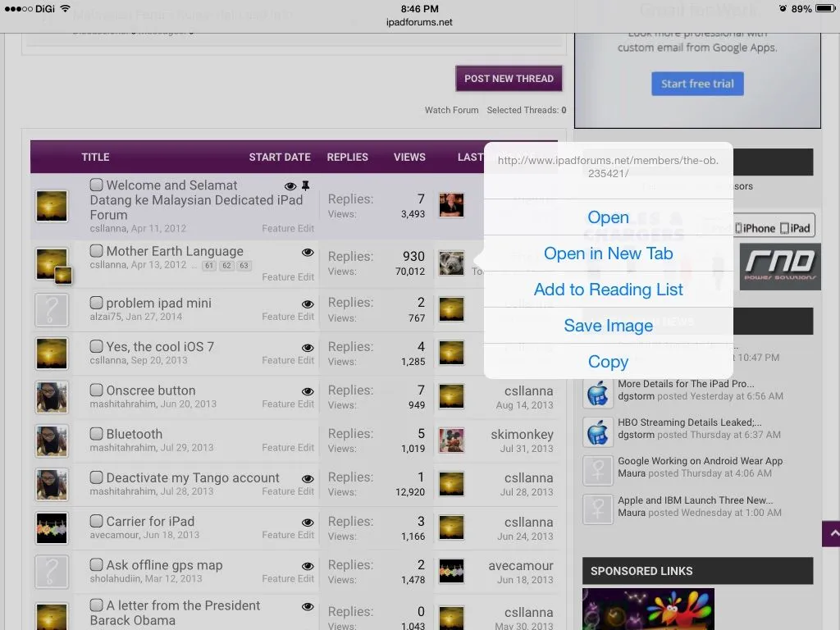Screen dimensions: 840x630
Task: Tap scroll-to-top arrow at right edge
Action: coord(832,534)
